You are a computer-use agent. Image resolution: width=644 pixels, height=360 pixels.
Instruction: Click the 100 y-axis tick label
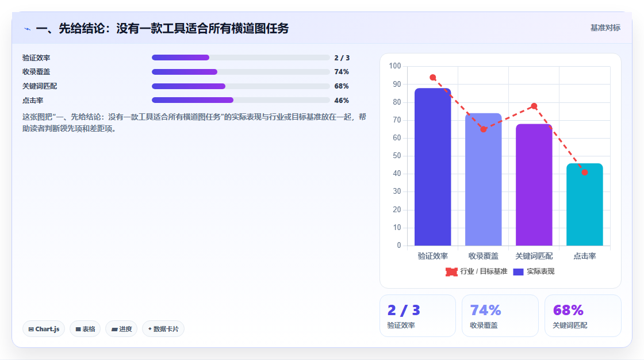tap(395, 66)
